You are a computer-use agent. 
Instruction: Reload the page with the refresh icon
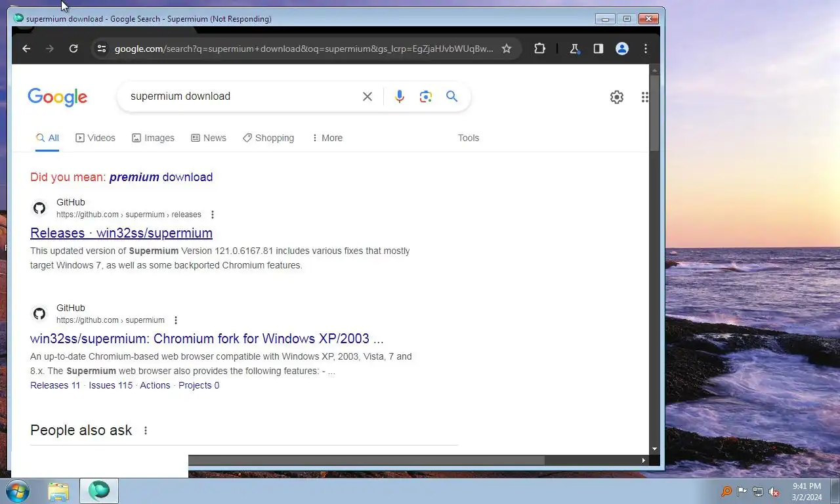(x=73, y=49)
